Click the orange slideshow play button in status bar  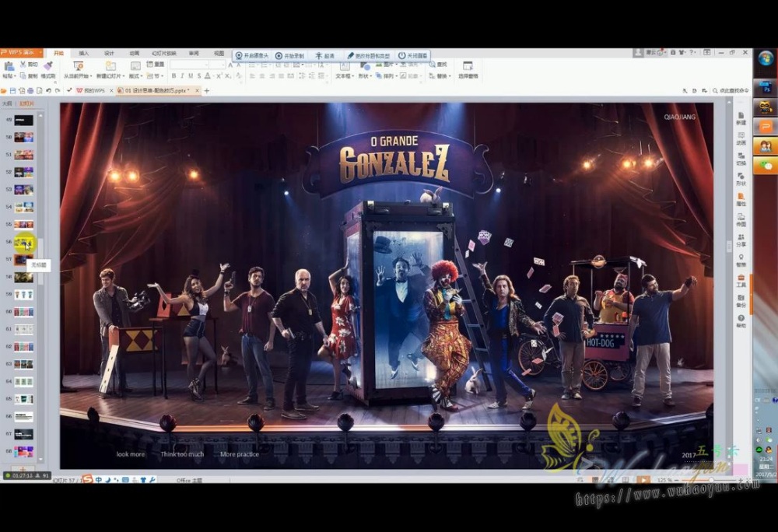(643, 480)
